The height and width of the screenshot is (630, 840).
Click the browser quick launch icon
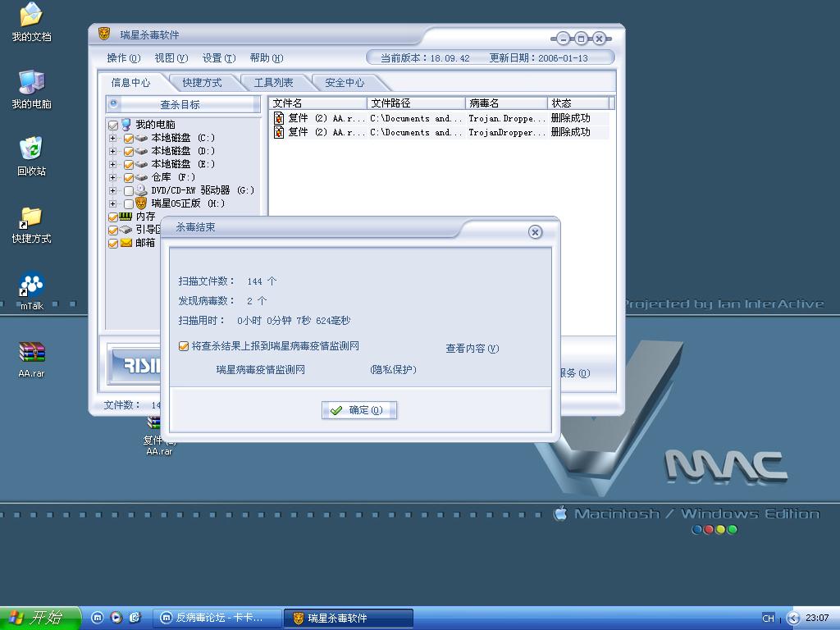[x=135, y=618]
